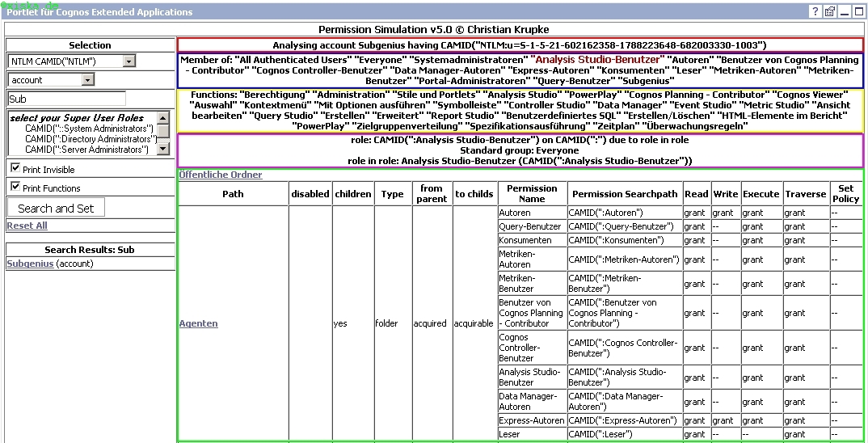Click the "acquirable" to childs cell
This screenshot has width=868, height=443.
[x=474, y=323]
